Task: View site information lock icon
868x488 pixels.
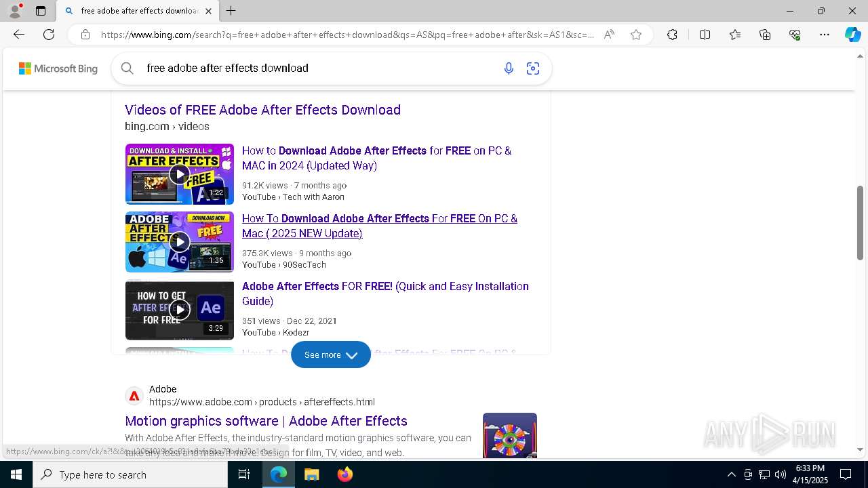Action: pyautogui.click(x=85, y=35)
